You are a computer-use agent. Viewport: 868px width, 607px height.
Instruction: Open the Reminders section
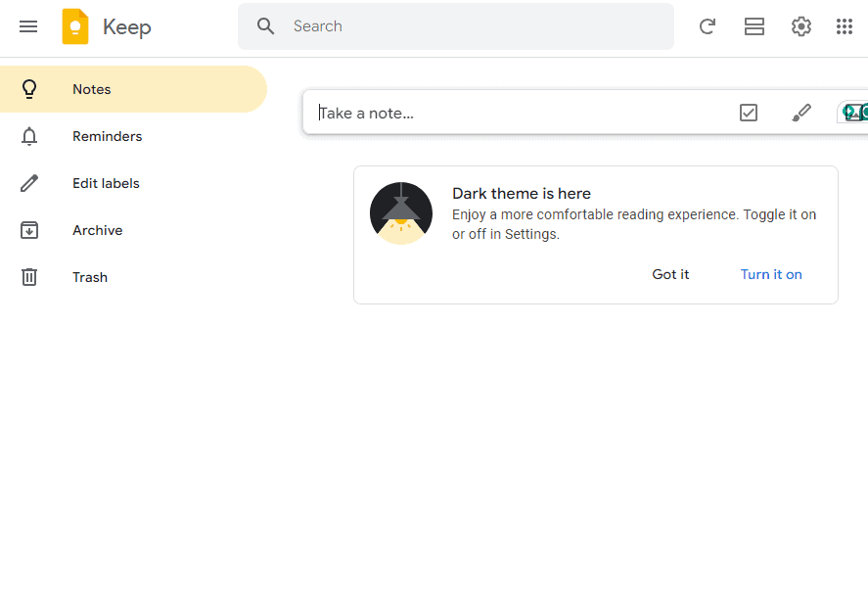tap(107, 136)
